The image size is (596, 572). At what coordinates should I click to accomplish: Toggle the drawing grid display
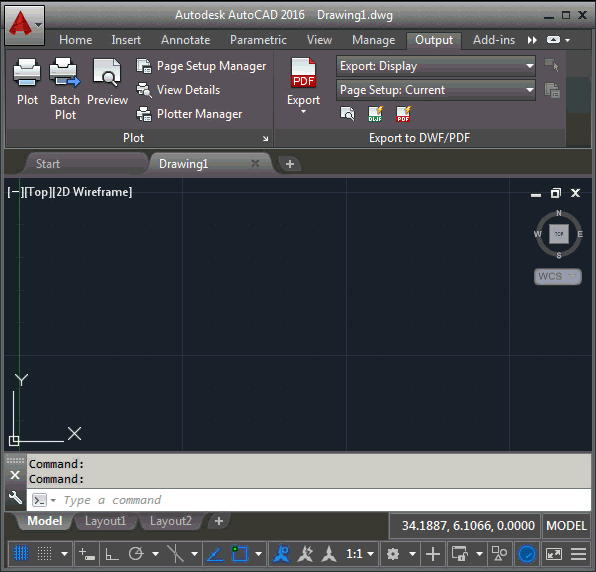click(x=21, y=554)
